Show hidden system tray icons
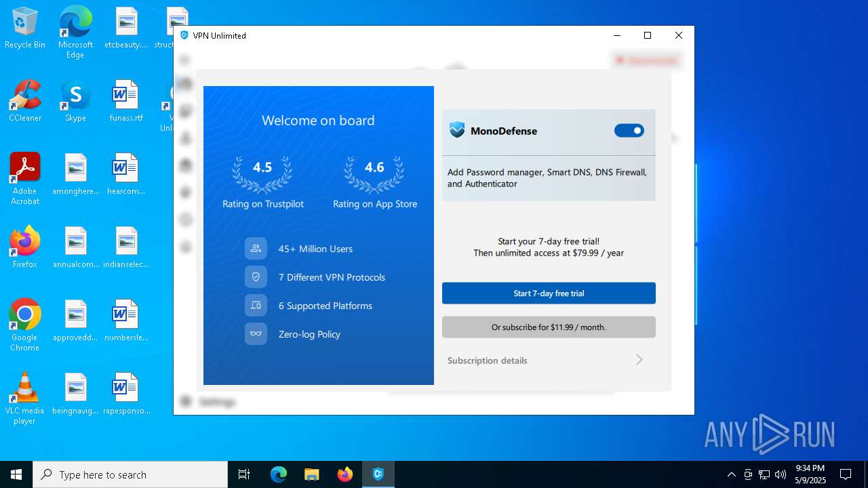868x488 pixels. point(731,474)
